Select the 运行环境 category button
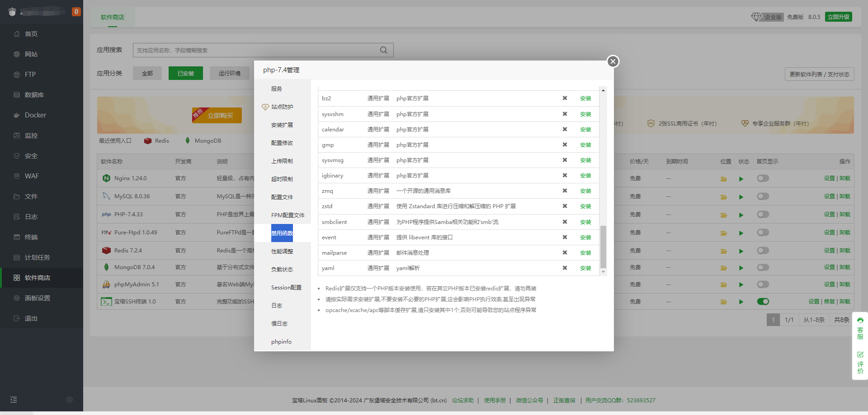The height and width of the screenshot is (415, 868). tap(230, 73)
